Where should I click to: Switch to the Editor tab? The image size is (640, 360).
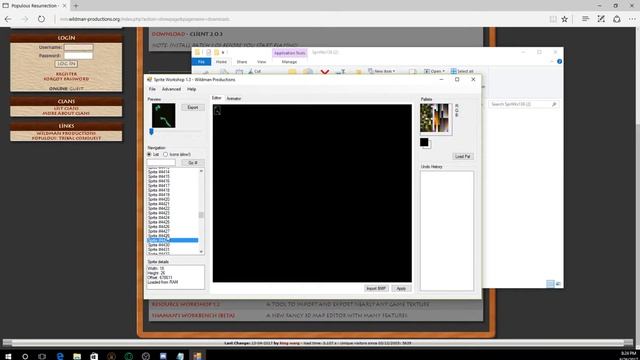tap(216, 98)
